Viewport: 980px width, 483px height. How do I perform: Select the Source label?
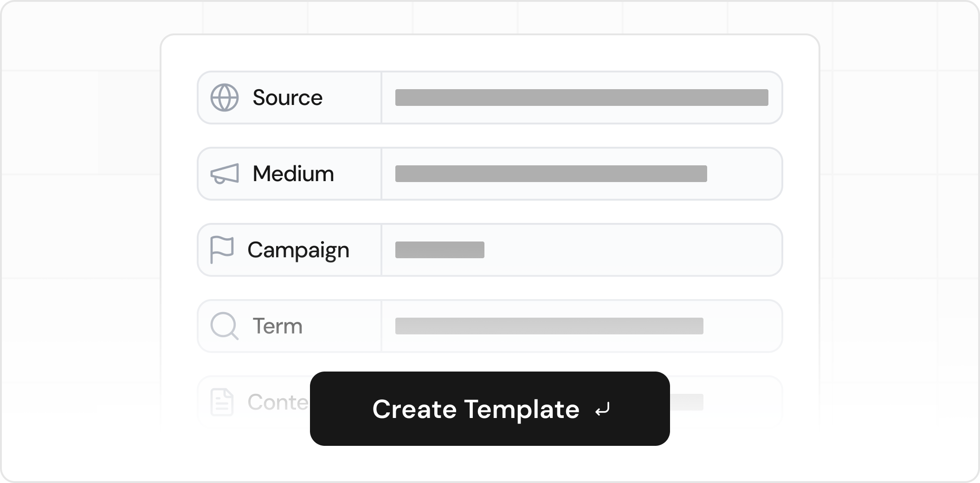coord(287,98)
